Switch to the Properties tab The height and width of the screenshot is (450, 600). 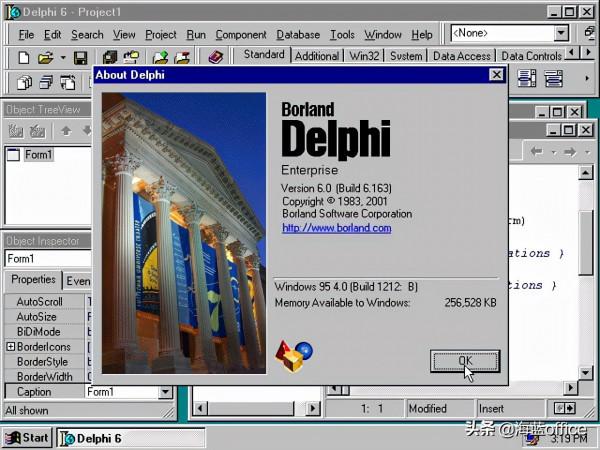[x=33, y=280]
